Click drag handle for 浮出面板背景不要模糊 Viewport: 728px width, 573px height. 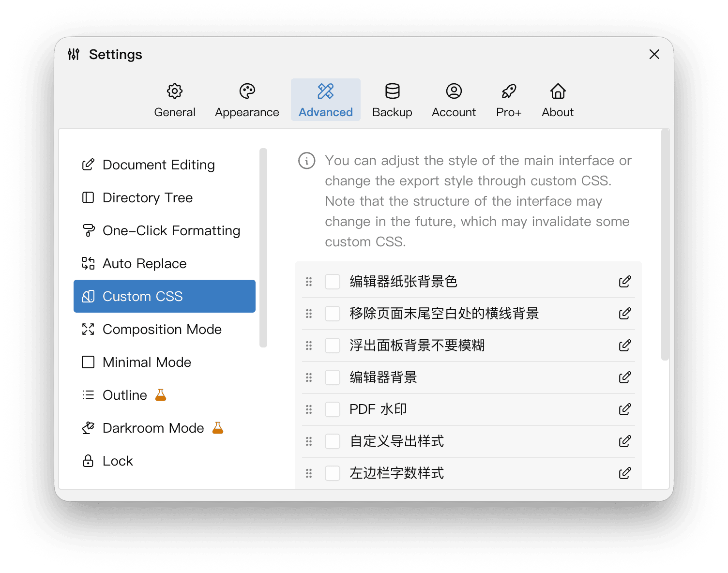pos(309,346)
